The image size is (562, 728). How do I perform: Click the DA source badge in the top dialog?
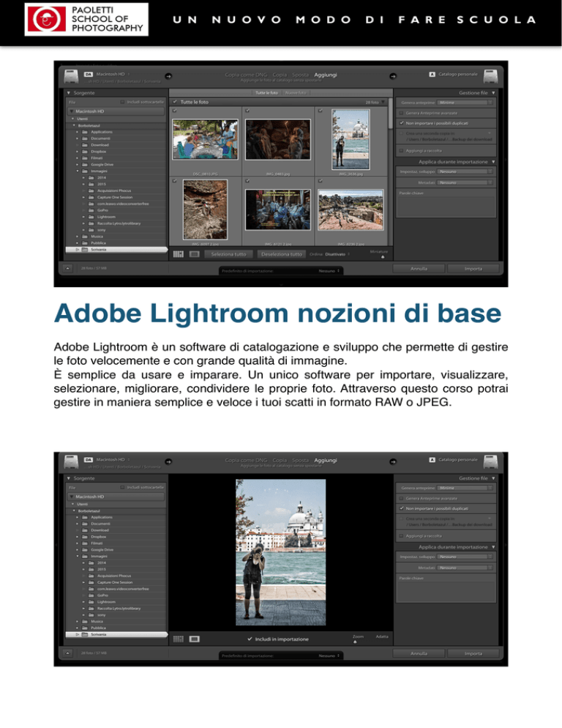pos(88,74)
